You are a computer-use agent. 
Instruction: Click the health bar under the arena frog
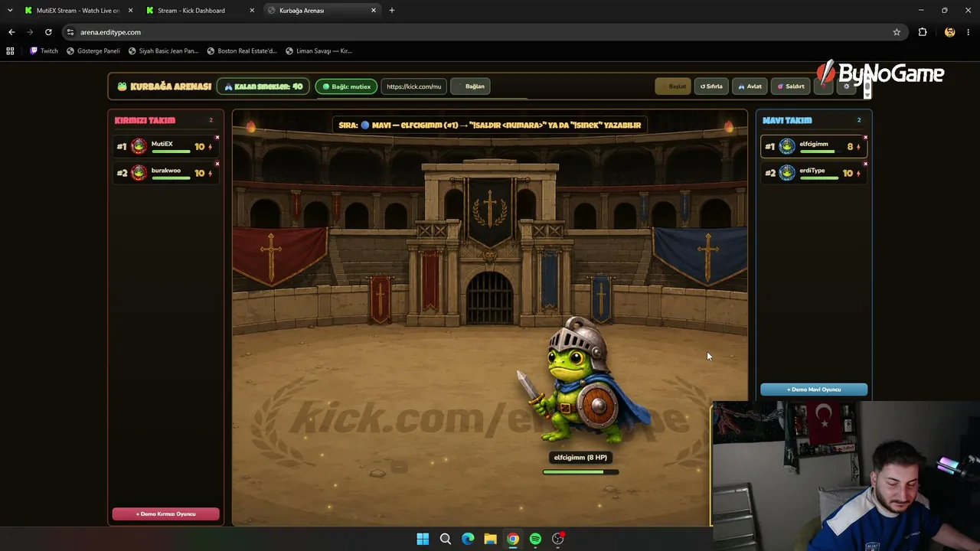point(580,472)
